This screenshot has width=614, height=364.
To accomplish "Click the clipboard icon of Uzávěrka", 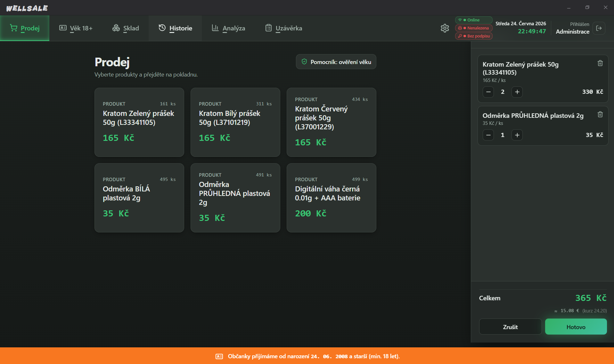I will tap(268, 28).
